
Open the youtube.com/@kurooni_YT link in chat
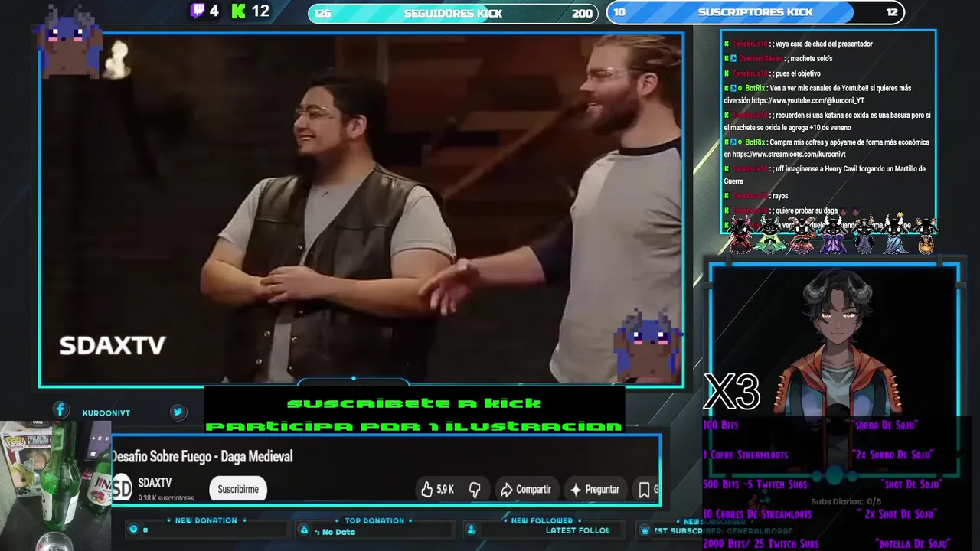click(808, 100)
